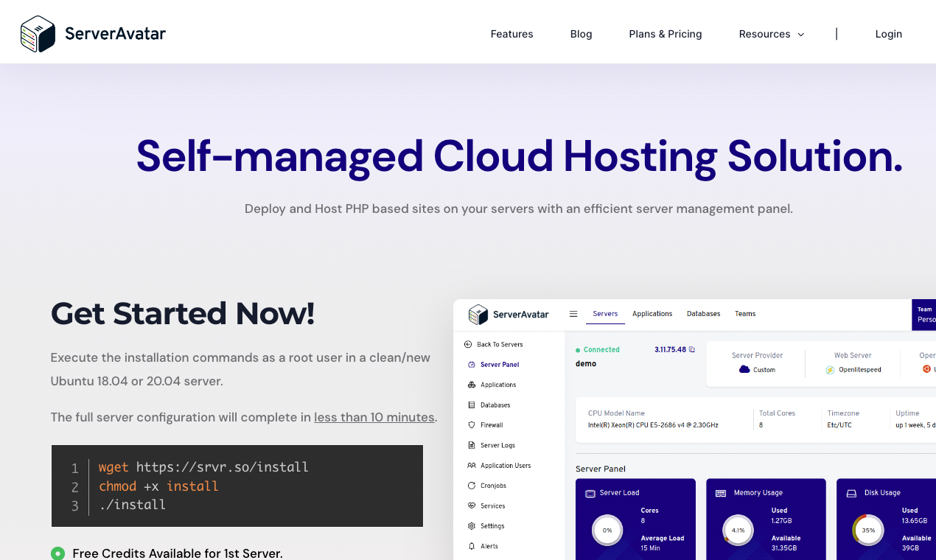Click the wget https://srvr.so/install code line
This screenshot has width=936, height=560.
tap(203, 467)
